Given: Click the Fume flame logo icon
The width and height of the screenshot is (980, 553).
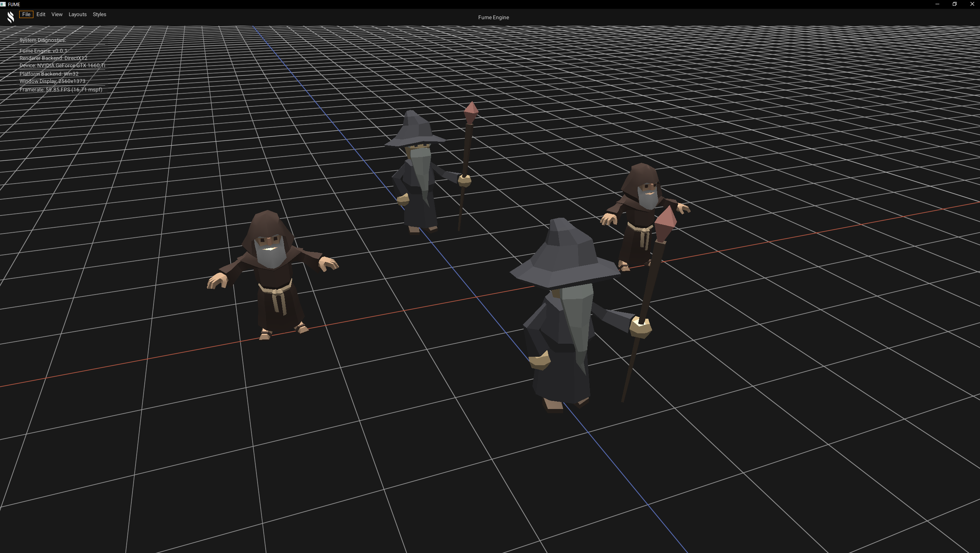Looking at the screenshot, I should pos(11,17).
